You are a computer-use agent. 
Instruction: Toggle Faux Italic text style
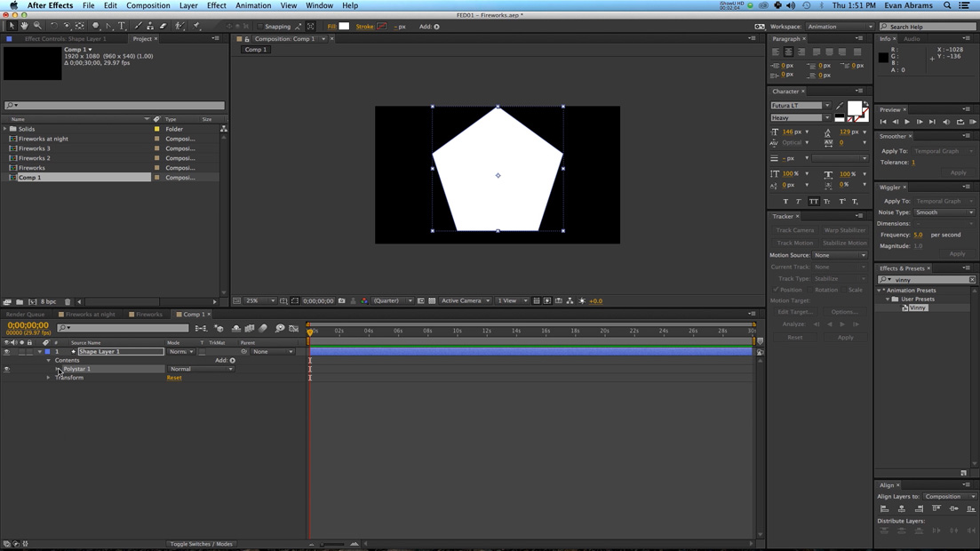click(x=799, y=202)
